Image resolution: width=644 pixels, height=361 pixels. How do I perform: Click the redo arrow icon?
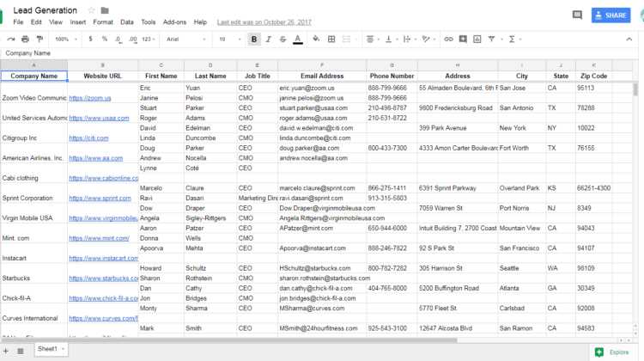[x=11, y=39]
